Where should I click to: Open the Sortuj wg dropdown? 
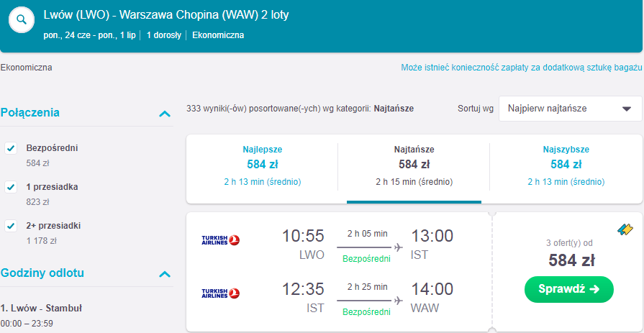click(570, 109)
